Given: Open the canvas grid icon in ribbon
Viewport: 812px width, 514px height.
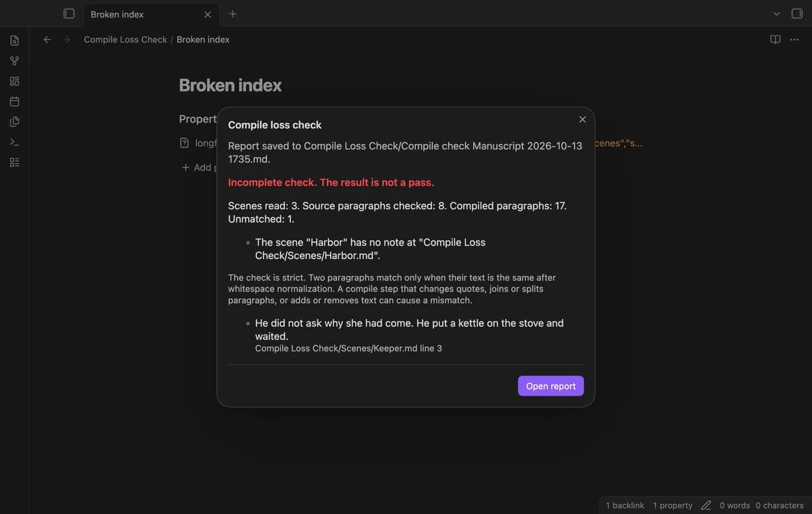Looking at the screenshot, I should pyautogui.click(x=14, y=81).
